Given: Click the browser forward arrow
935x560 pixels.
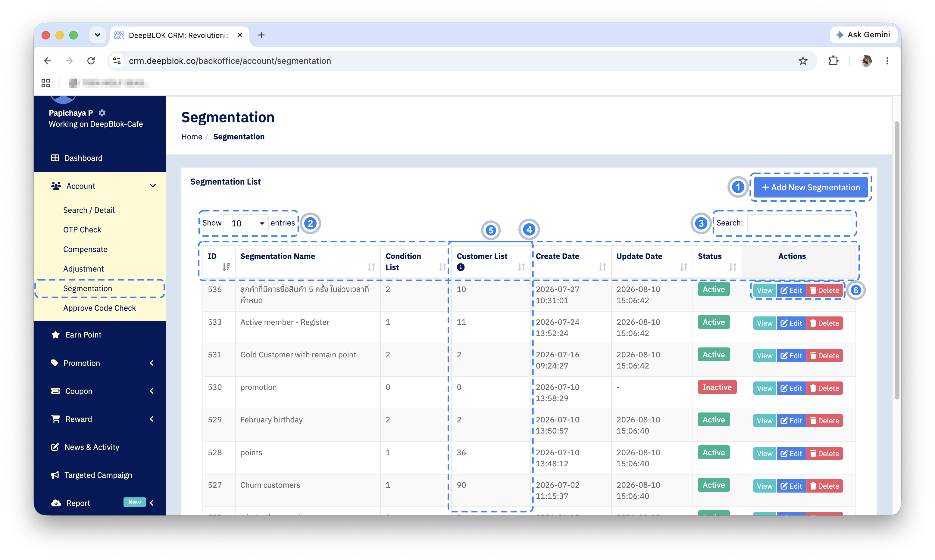Looking at the screenshot, I should click(69, 61).
